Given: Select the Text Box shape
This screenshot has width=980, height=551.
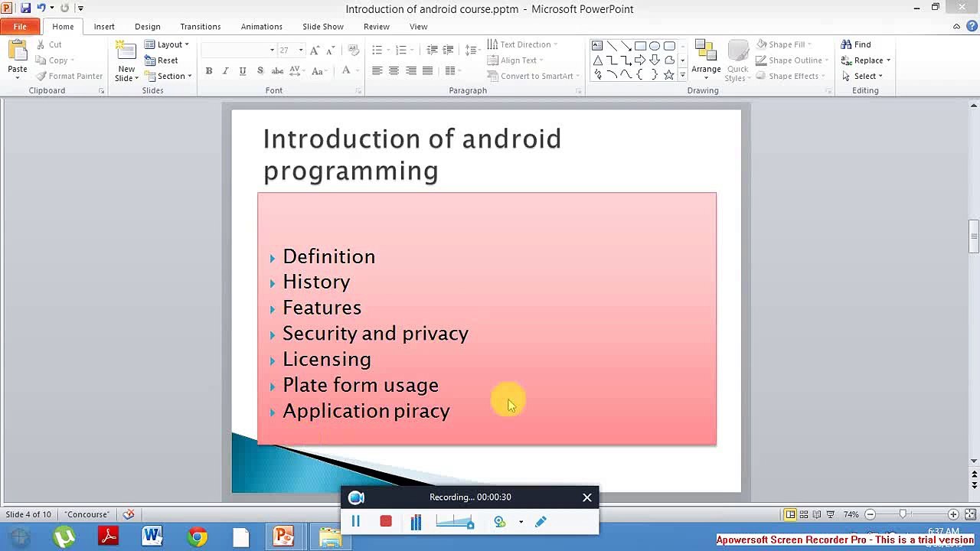Looking at the screenshot, I should coord(597,46).
